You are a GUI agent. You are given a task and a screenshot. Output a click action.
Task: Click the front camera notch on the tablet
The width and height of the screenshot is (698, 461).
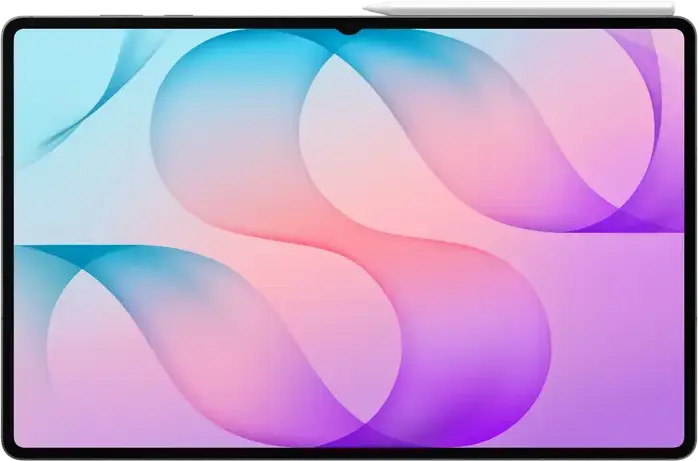point(349,31)
